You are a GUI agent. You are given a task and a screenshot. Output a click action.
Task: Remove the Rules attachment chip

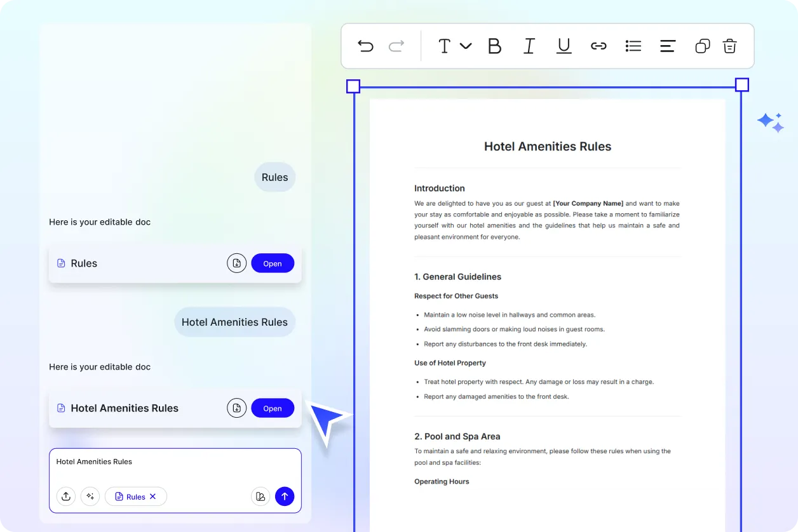(x=153, y=496)
